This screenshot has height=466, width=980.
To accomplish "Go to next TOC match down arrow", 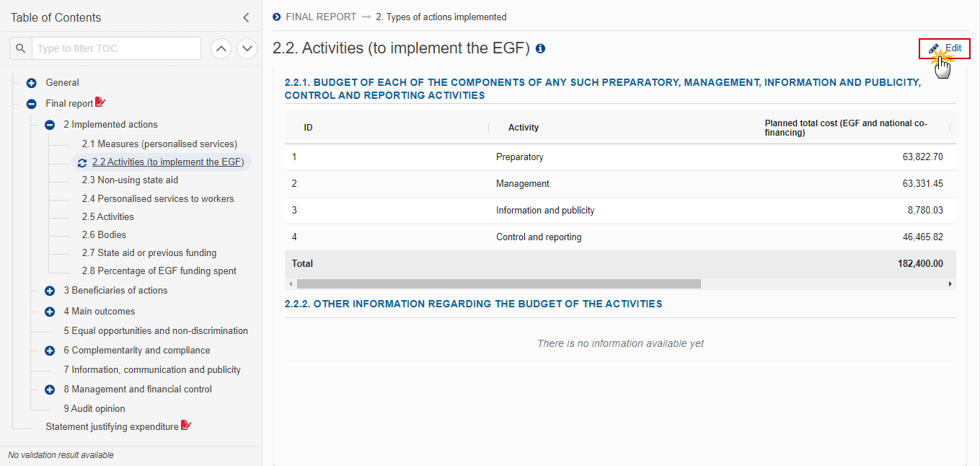I will point(247,48).
